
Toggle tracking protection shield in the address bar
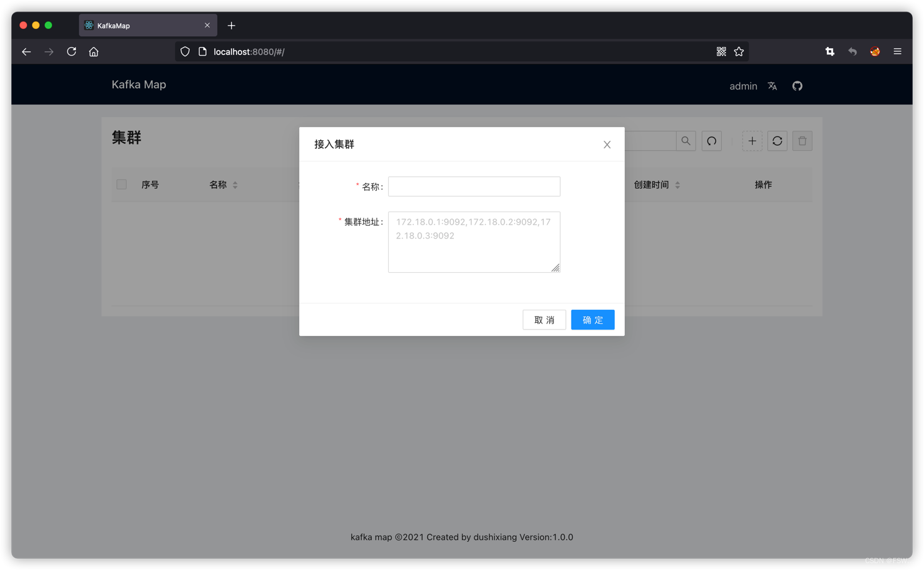click(x=185, y=51)
